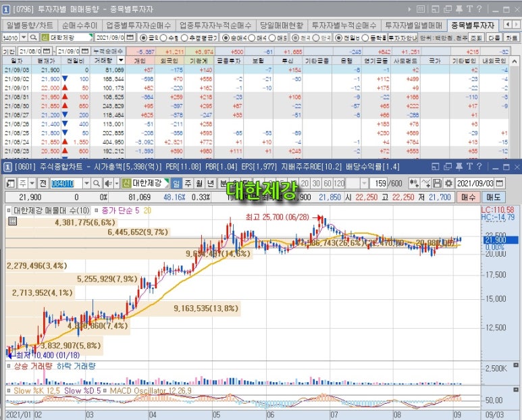Select 년 yearly period button in chart
Viewport: 522px width, 420px height.
pos(211,183)
